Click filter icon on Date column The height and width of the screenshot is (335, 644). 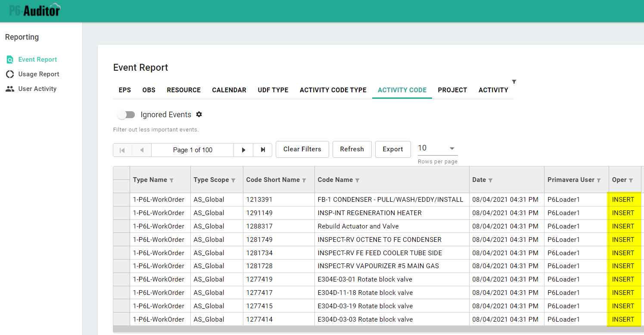490,180
